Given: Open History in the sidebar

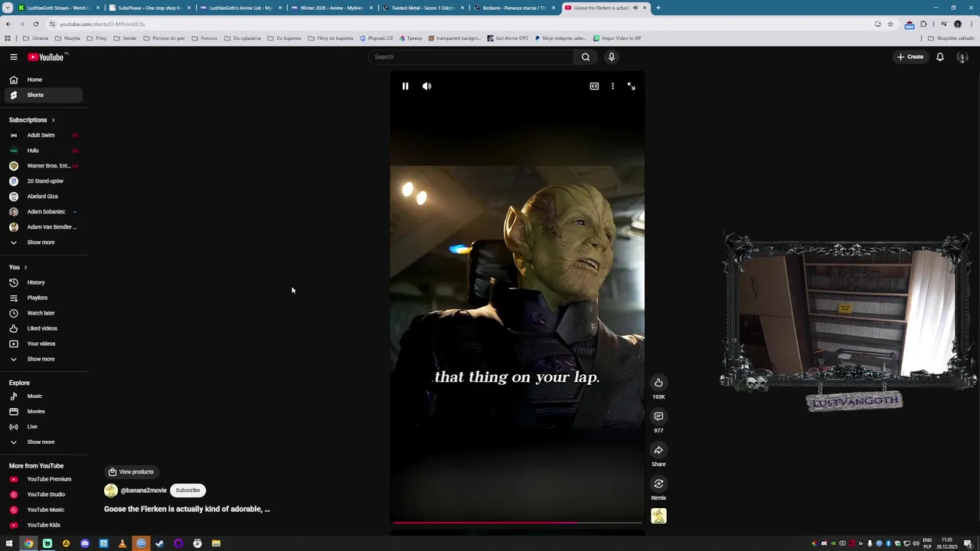Looking at the screenshot, I should pos(42,282).
